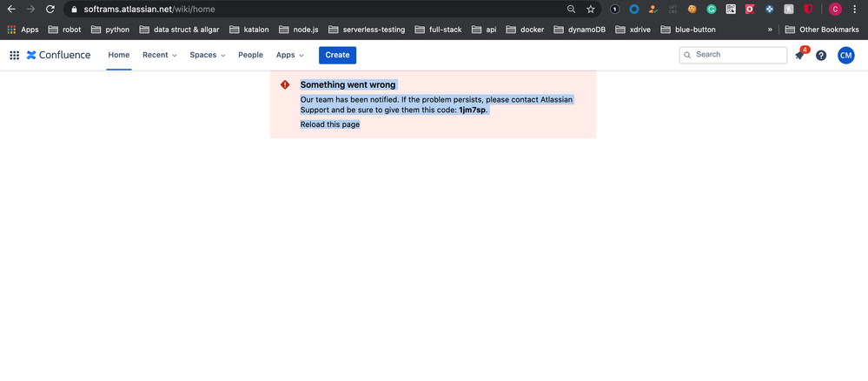868x381 pixels.
Task: Bookmark this page with the star icon
Action: click(x=591, y=9)
